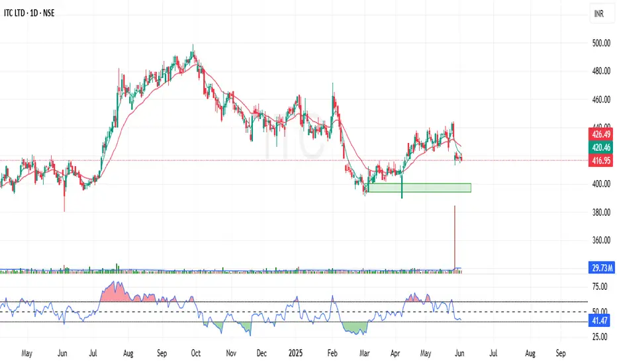Click the Dec label on time axis

point(261,353)
